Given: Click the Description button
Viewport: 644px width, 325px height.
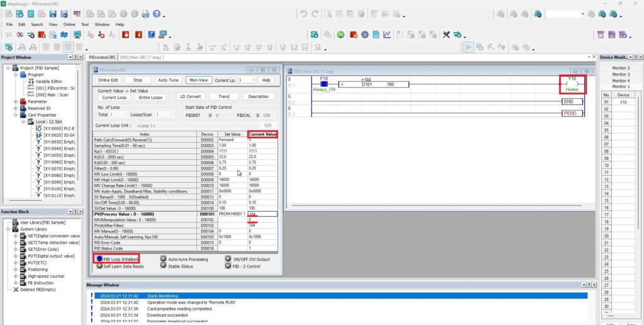Looking at the screenshot, I should [x=258, y=96].
